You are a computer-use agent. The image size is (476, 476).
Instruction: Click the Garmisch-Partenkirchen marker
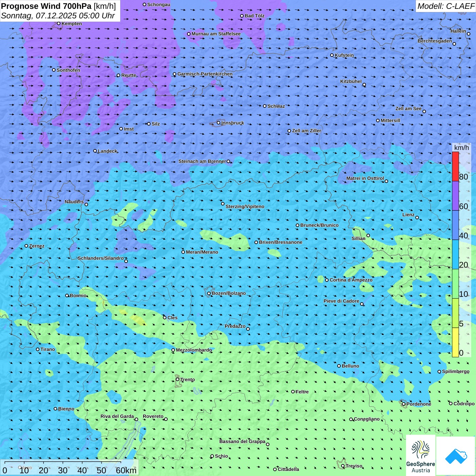point(175,74)
